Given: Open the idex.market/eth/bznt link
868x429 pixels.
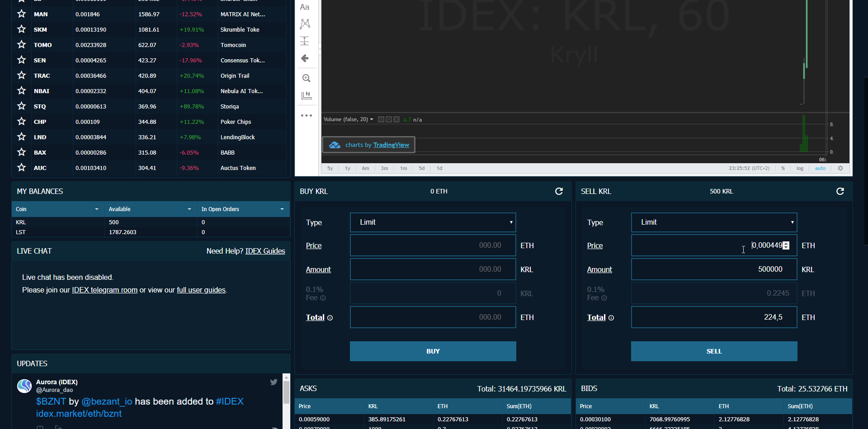Looking at the screenshot, I should (x=79, y=414).
